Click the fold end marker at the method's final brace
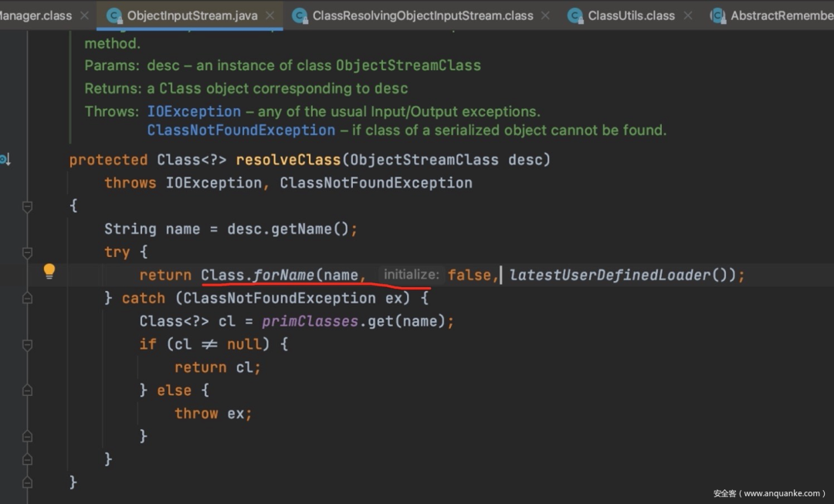 (x=28, y=482)
